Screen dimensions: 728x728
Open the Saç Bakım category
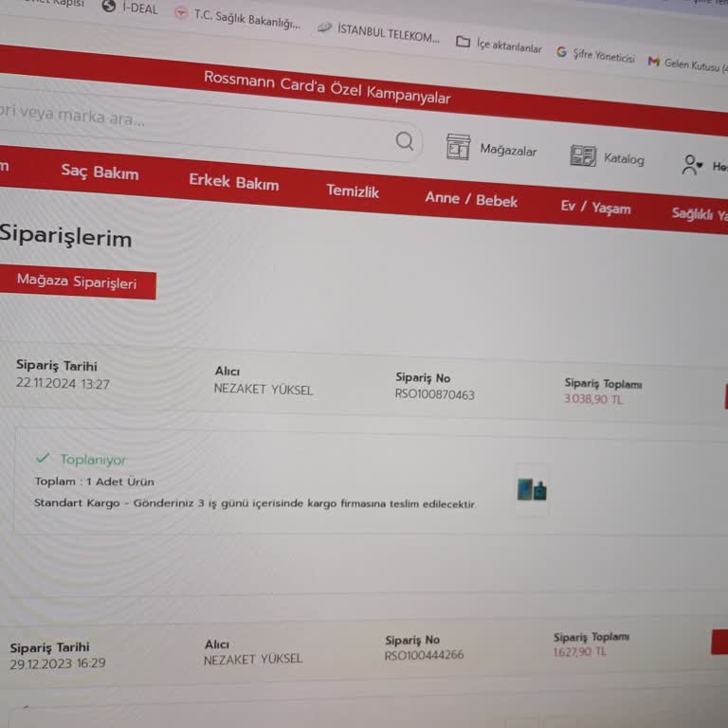100,173
